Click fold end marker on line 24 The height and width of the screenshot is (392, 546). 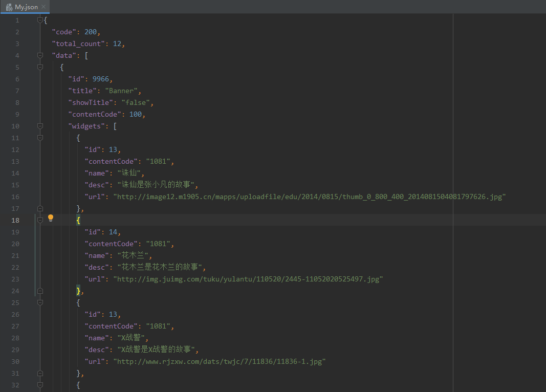click(x=40, y=291)
